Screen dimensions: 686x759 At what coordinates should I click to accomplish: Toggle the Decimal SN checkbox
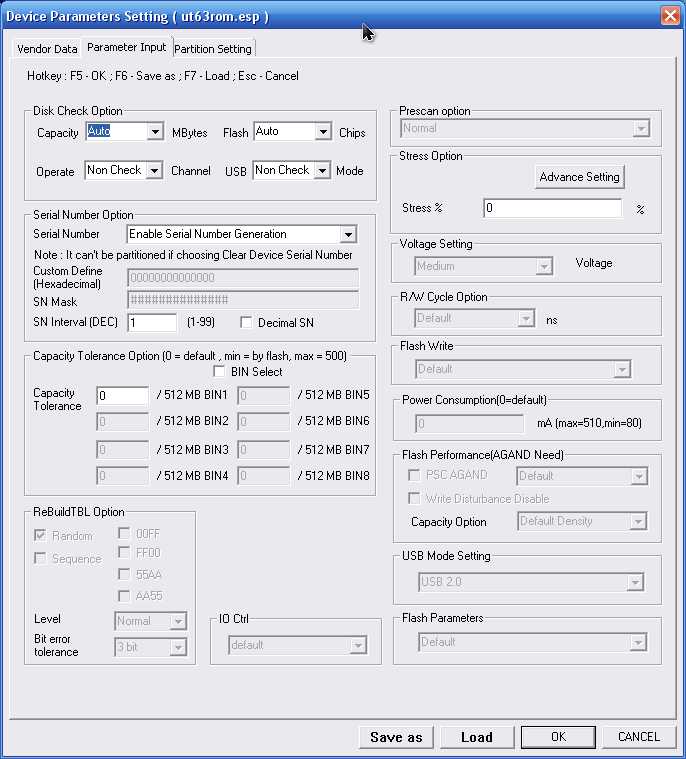[246, 322]
